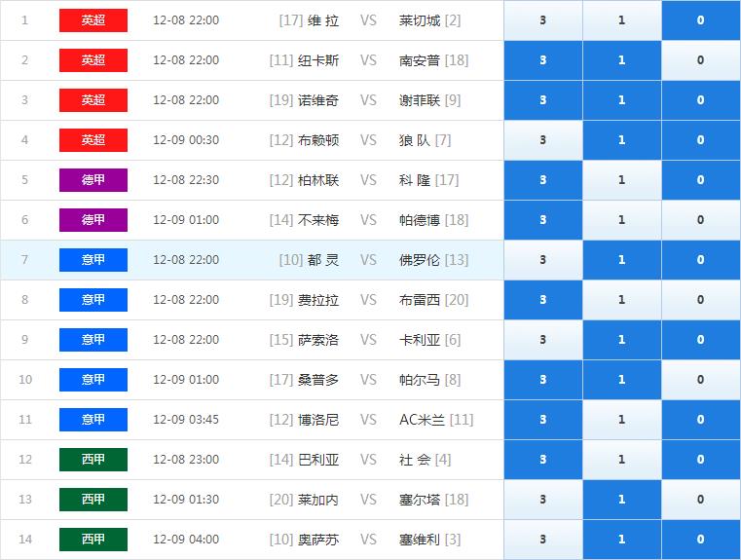
Task: Click home team name 桑普多
Action: (318, 380)
